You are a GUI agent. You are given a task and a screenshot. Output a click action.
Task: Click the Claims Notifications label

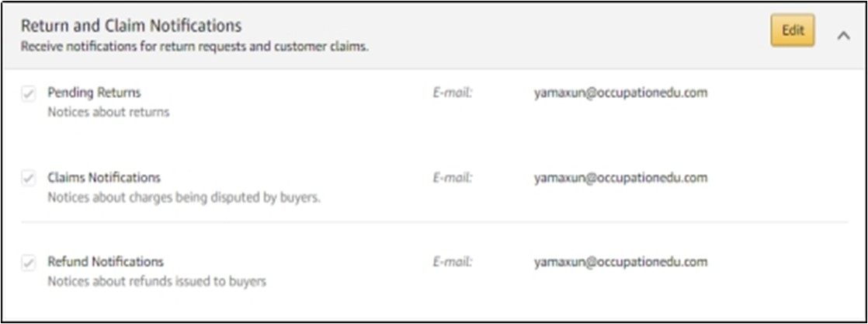pyautogui.click(x=104, y=177)
